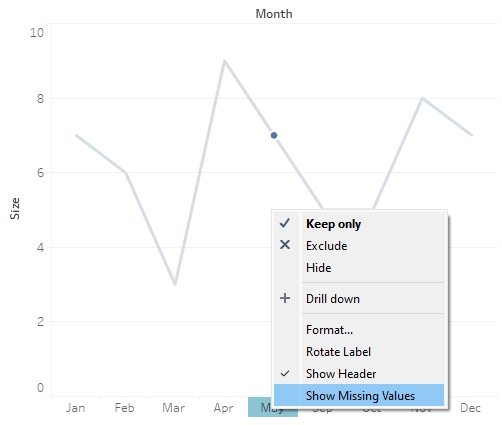Click the Apr header label
This screenshot has height=425, width=502.
click(223, 408)
